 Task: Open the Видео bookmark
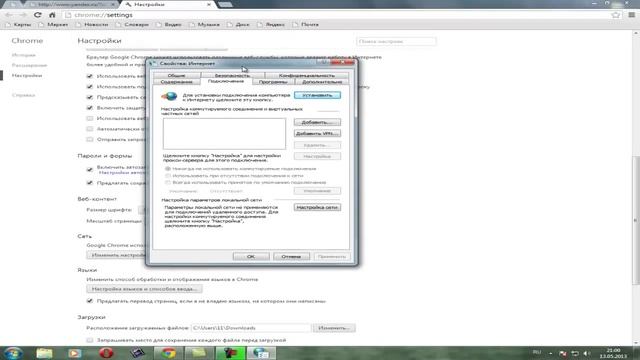click(x=169, y=25)
